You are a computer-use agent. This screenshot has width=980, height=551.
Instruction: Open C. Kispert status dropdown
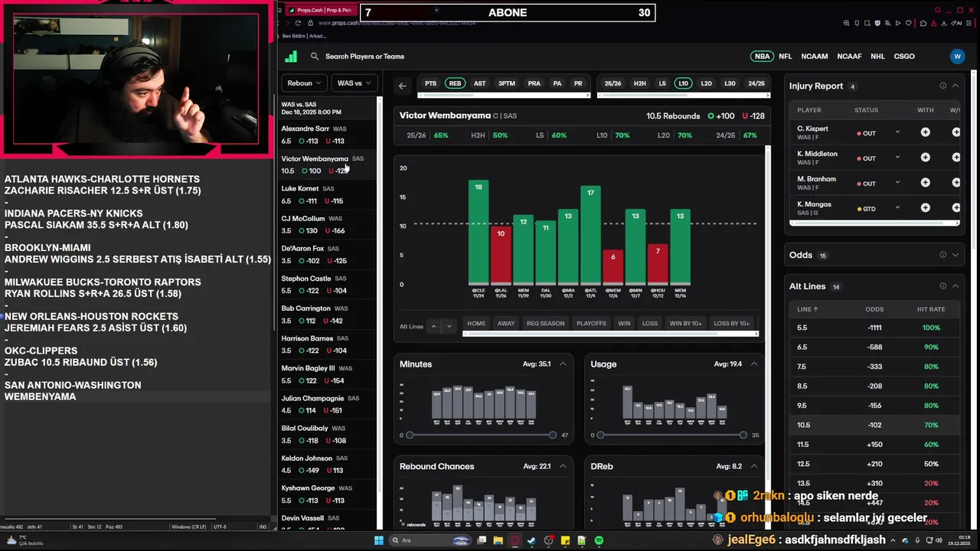897,132
